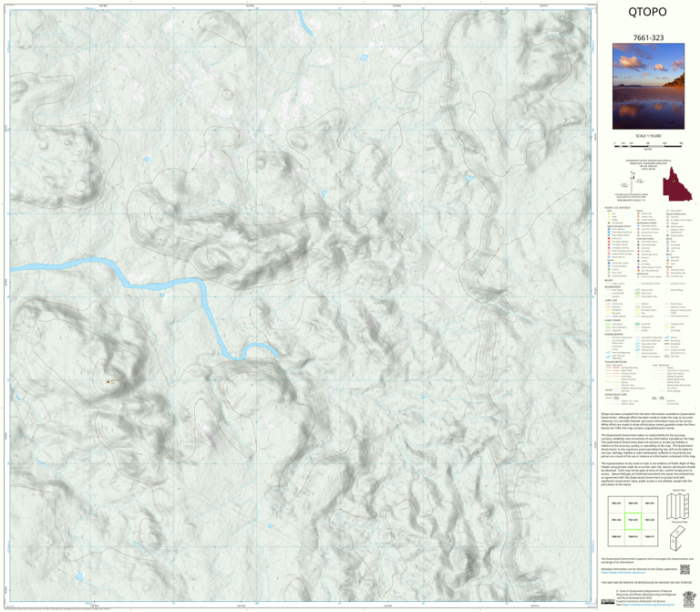Click the scale bar in metres
Image resolution: width=700 pixels, height=612 pixels.
pos(648,145)
